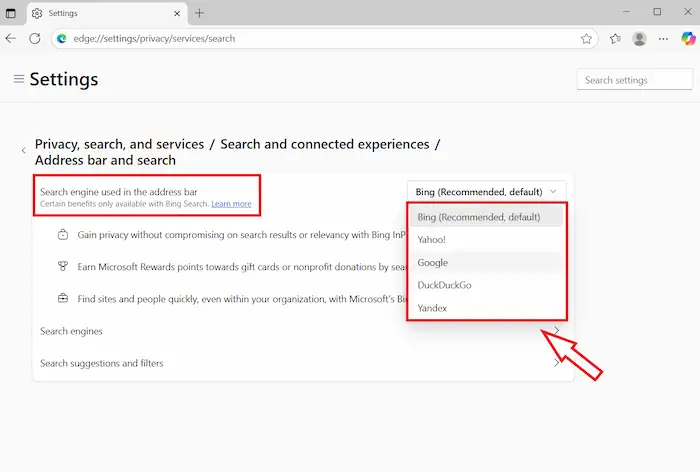This screenshot has width=700, height=472.
Task: Open the Learn more link
Action: (x=231, y=204)
